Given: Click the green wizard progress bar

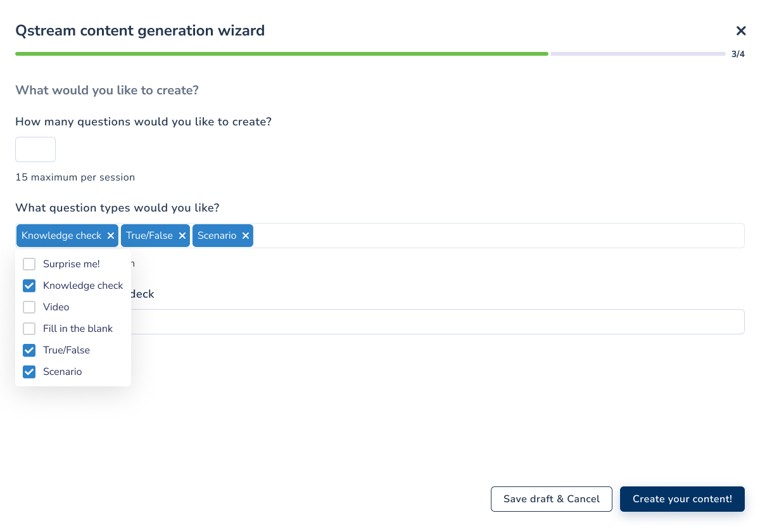Looking at the screenshot, I should tap(282, 54).
